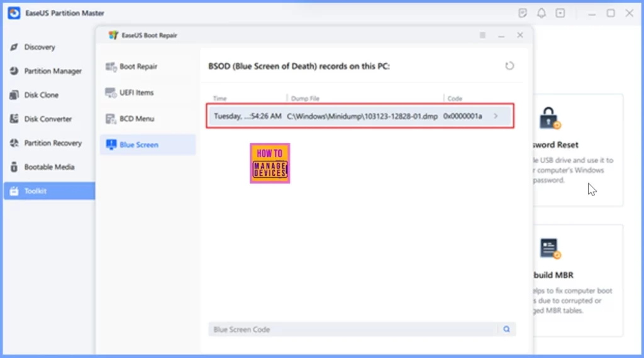The image size is (644, 358).
Task: Open the Rebuild MBR card title
Action: coord(553,275)
